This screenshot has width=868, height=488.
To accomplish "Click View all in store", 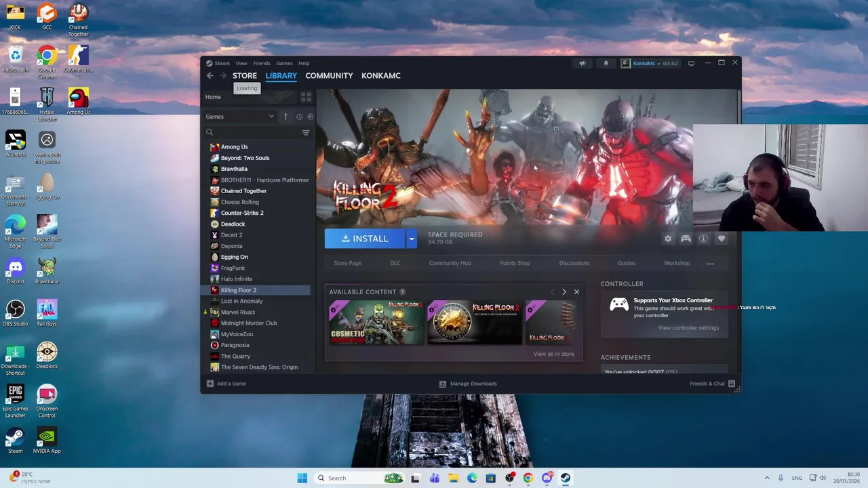I will click(553, 354).
